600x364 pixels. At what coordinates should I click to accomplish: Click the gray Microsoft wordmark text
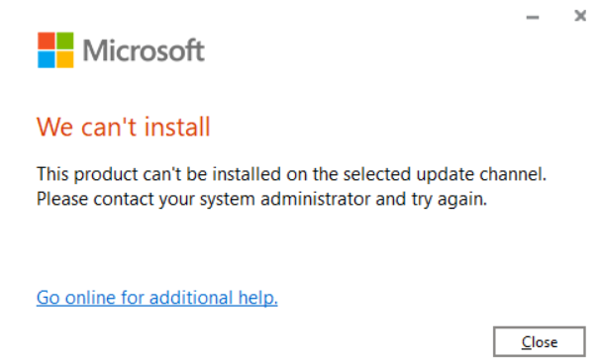[x=144, y=50]
